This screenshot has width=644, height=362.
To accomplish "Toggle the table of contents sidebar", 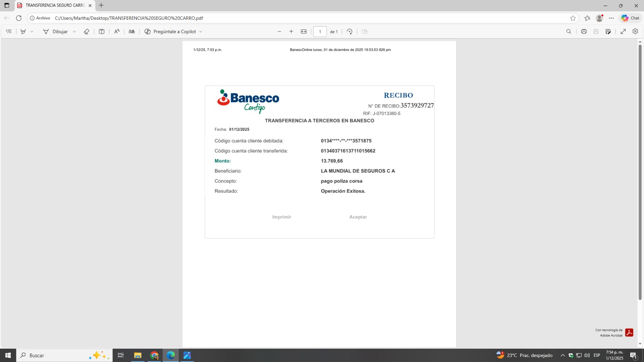I will (9, 31).
